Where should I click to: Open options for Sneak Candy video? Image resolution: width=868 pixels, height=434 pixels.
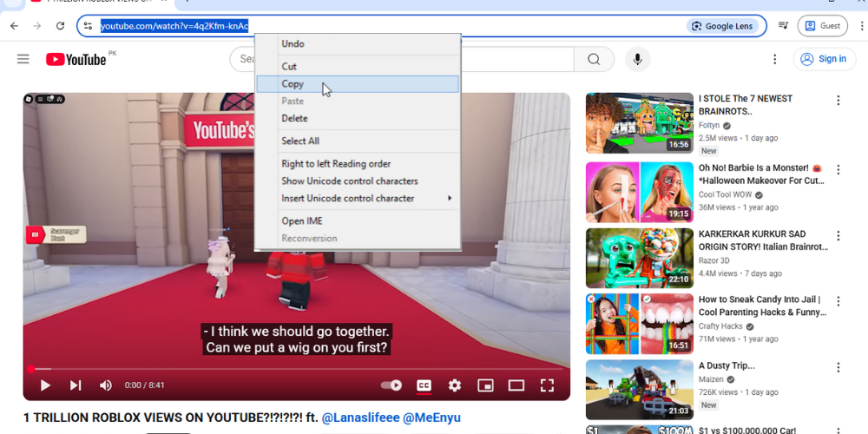tap(838, 301)
